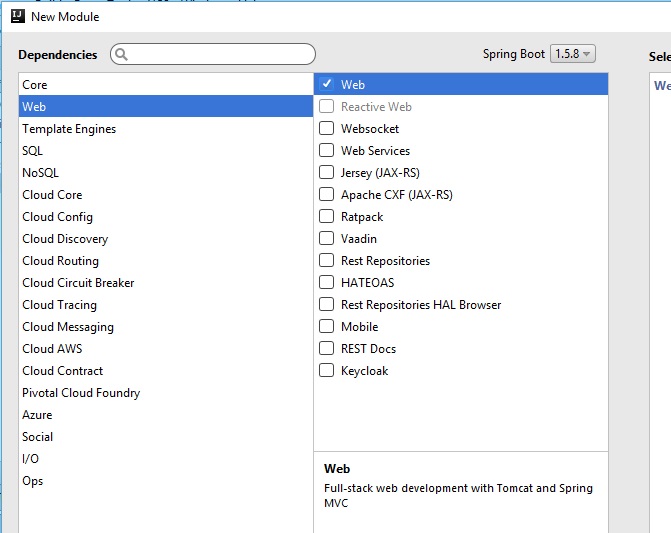Choose the Social category
This screenshot has height=533, width=671.
pos(166,437)
